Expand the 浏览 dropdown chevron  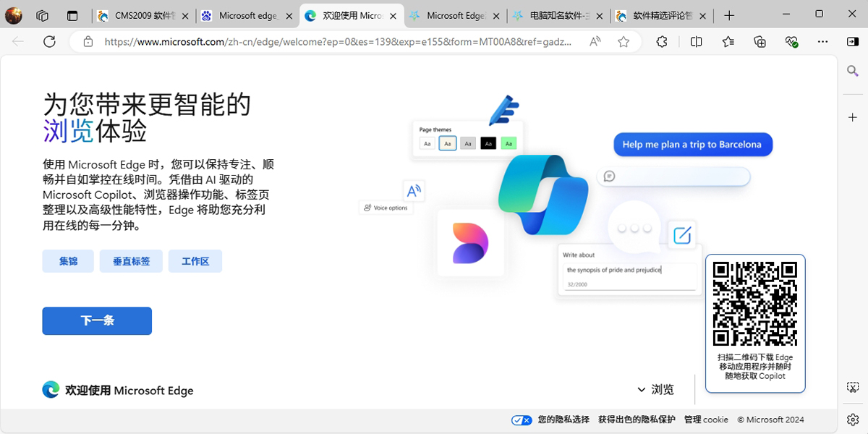click(641, 390)
